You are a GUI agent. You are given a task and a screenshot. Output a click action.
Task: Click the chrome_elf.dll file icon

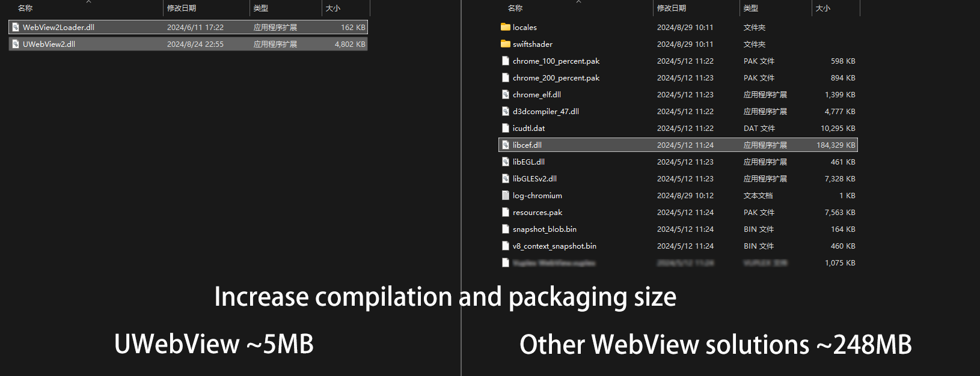click(x=506, y=94)
